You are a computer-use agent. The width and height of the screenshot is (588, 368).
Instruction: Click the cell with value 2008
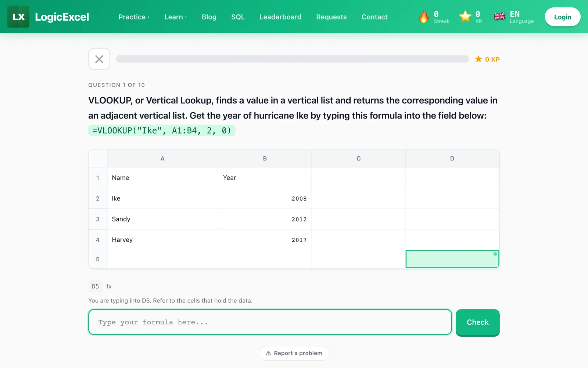click(x=265, y=198)
